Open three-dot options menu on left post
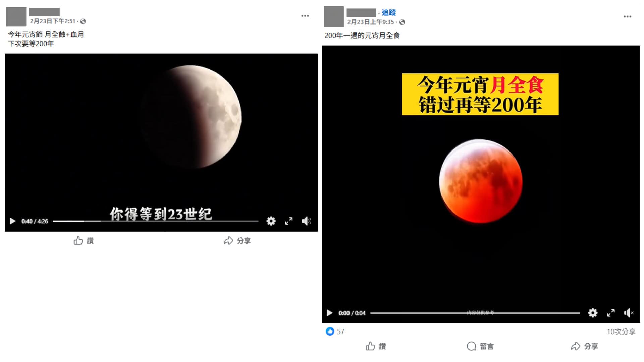The image size is (644, 362). point(305,16)
